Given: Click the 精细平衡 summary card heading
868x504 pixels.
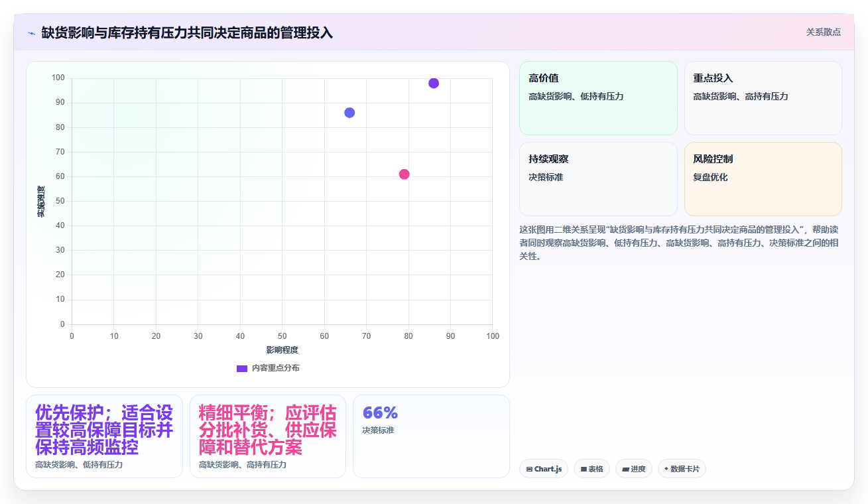Looking at the screenshot, I should pos(268,430).
